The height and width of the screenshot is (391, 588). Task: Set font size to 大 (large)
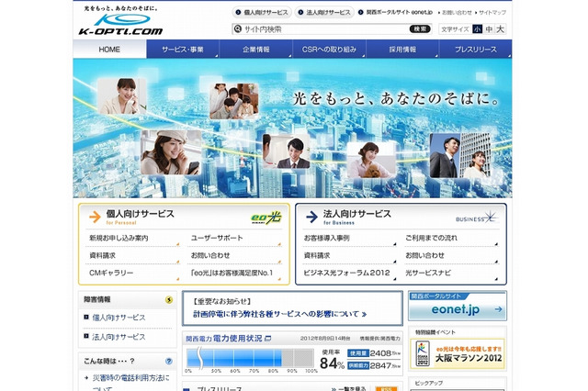(x=501, y=29)
